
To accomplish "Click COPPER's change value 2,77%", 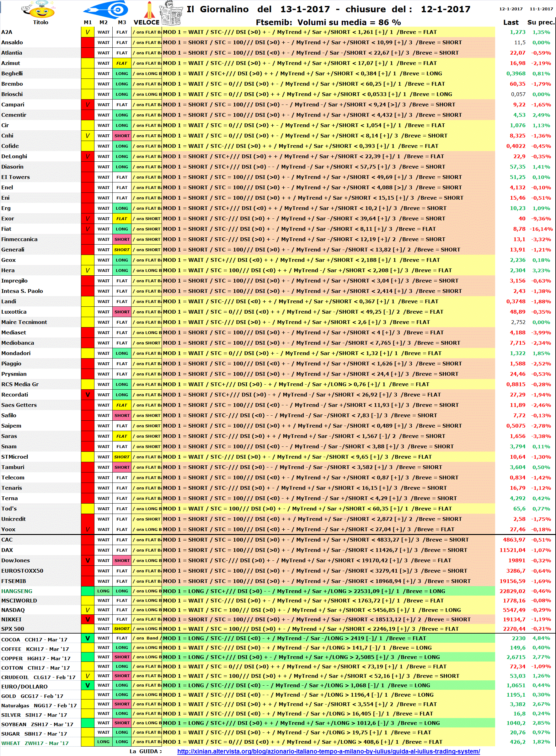I will pyautogui.click(x=541, y=657).
